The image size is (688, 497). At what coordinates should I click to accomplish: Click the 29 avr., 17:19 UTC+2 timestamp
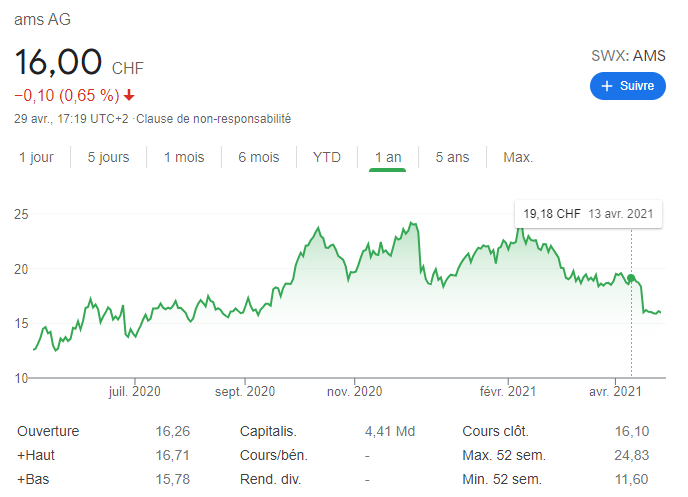click(71, 119)
